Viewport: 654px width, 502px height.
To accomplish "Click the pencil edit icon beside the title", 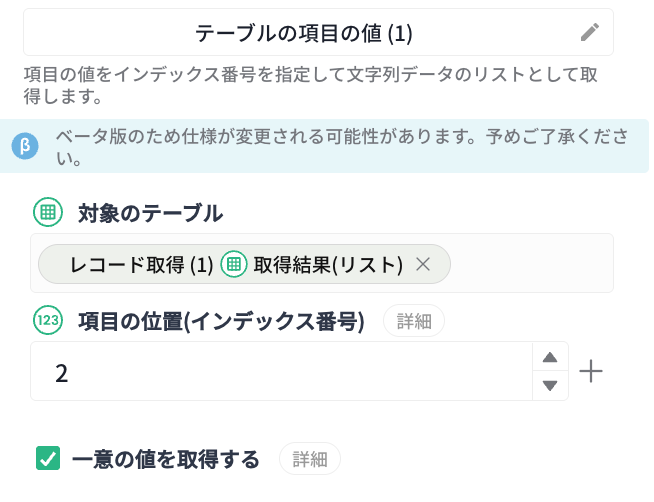I will coord(590,33).
